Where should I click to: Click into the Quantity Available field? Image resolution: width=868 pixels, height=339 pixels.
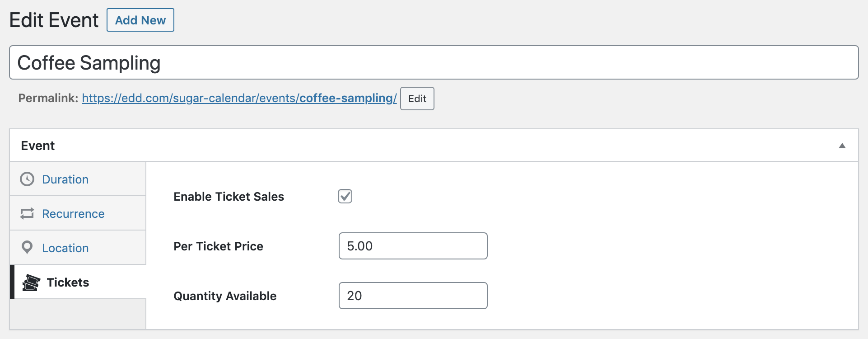(x=413, y=296)
